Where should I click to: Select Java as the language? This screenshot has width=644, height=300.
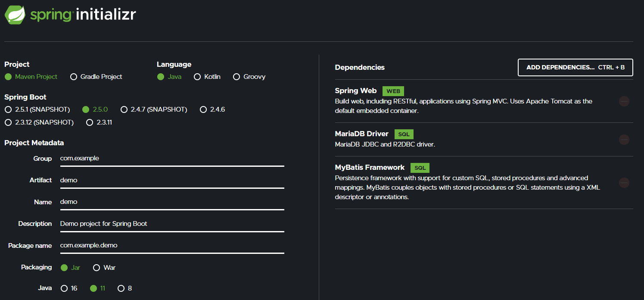click(169, 77)
